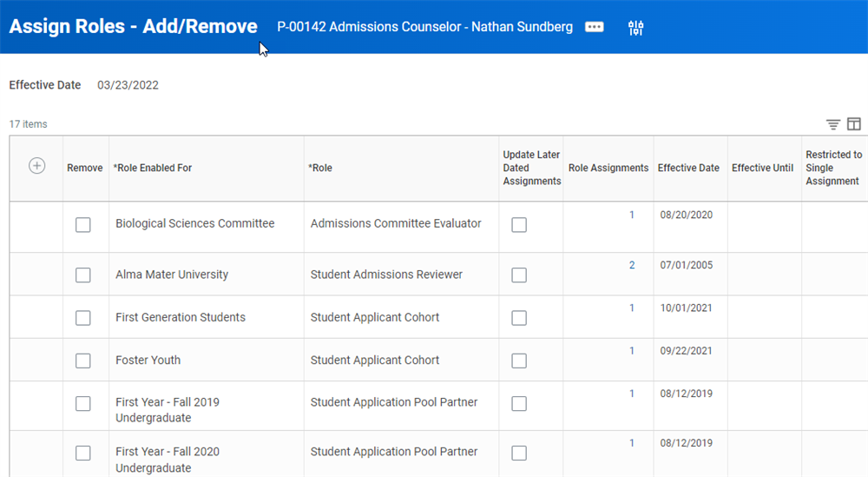Open role assignments count for Fall 2019 Undergraduate
The image size is (868, 477).
[x=632, y=394]
